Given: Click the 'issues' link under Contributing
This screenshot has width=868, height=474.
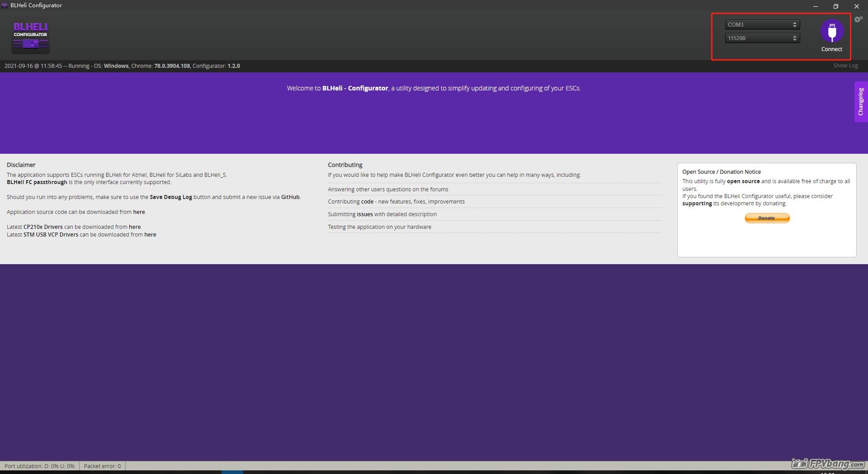Looking at the screenshot, I should 365,214.
